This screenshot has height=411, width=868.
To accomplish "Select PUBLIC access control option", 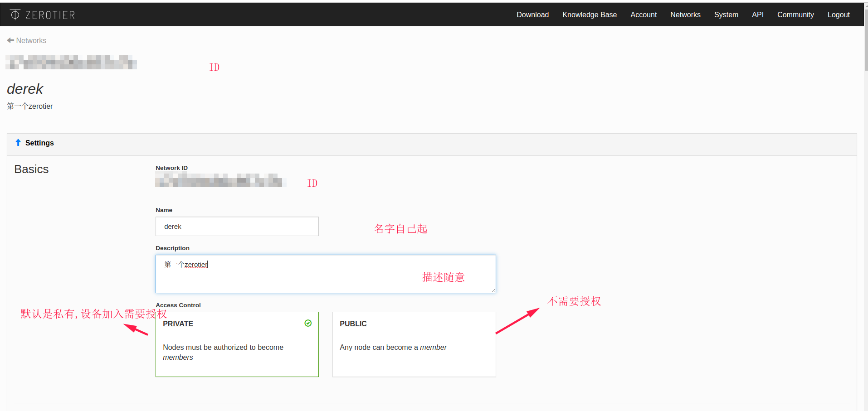I will coord(414,344).
